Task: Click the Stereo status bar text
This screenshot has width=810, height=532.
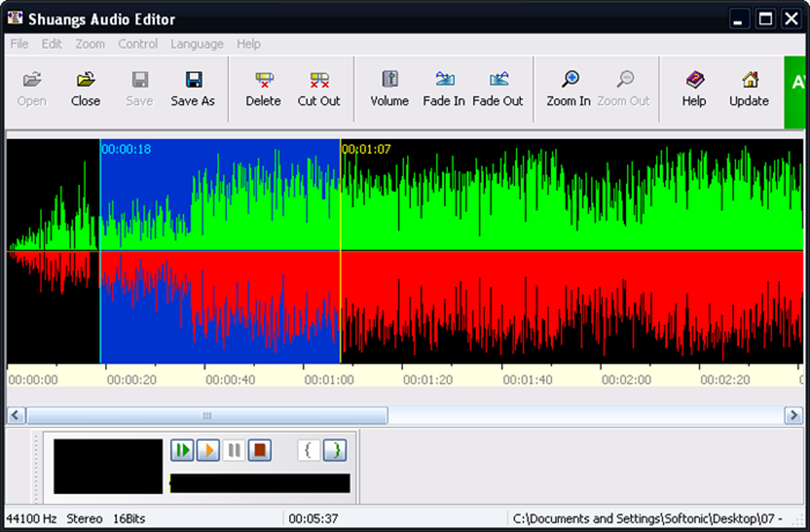Action: (84, 519)
